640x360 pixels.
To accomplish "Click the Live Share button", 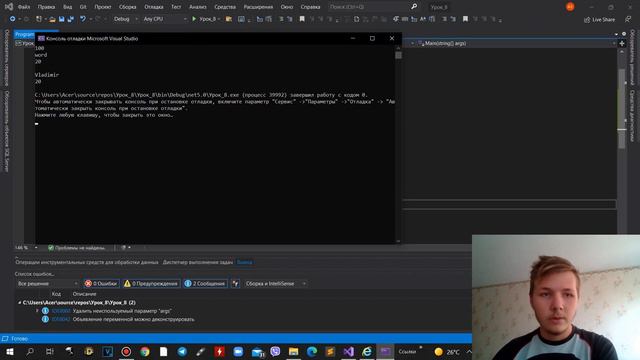I will (x=599, y=20).
